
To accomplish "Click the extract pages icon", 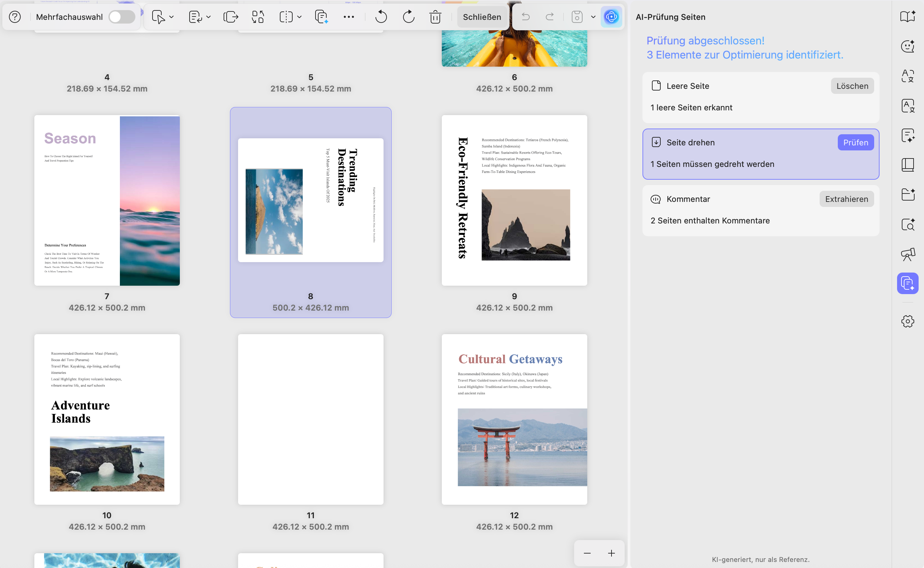I will point(230,17).
